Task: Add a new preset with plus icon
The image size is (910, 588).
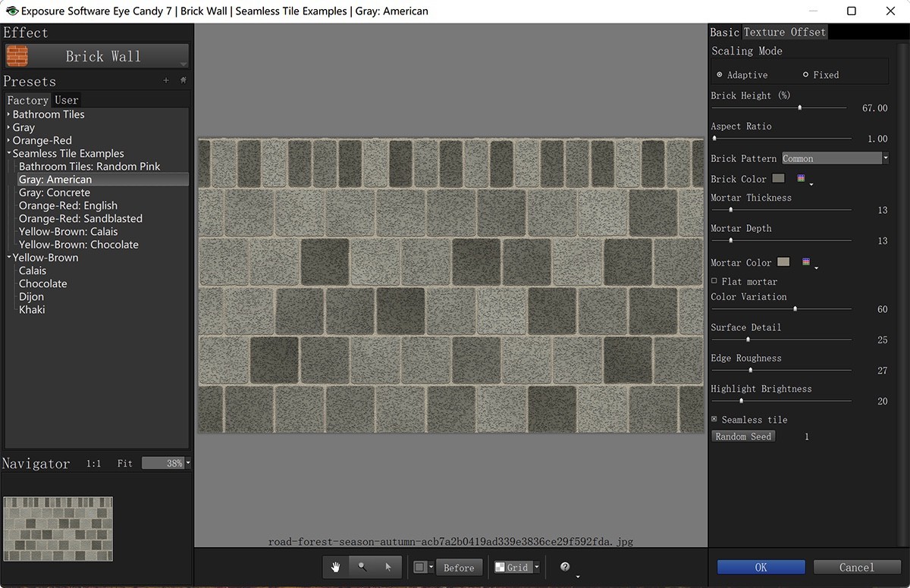Action: (x=166, y=80)
